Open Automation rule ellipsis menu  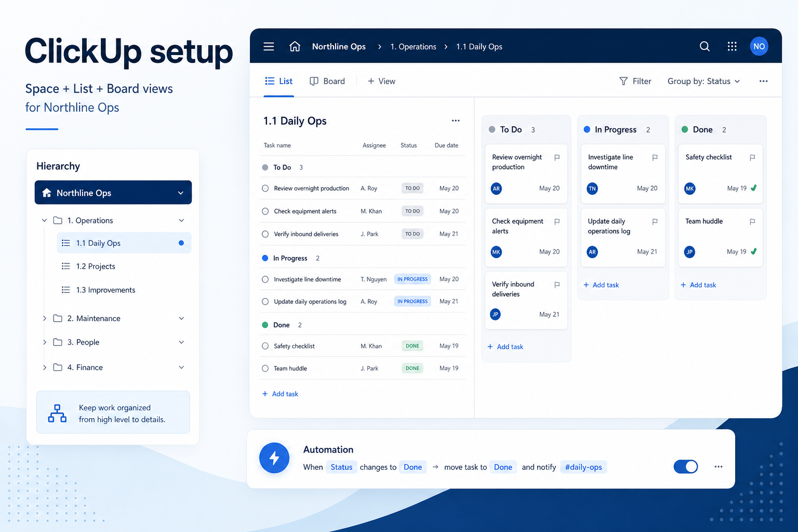coord(719,467)
